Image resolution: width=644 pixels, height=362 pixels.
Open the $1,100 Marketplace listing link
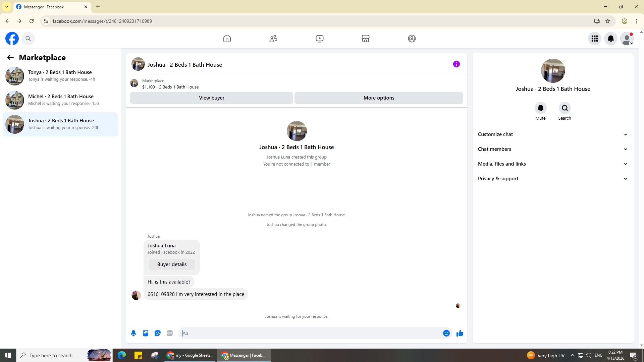[x=170, y=87]
